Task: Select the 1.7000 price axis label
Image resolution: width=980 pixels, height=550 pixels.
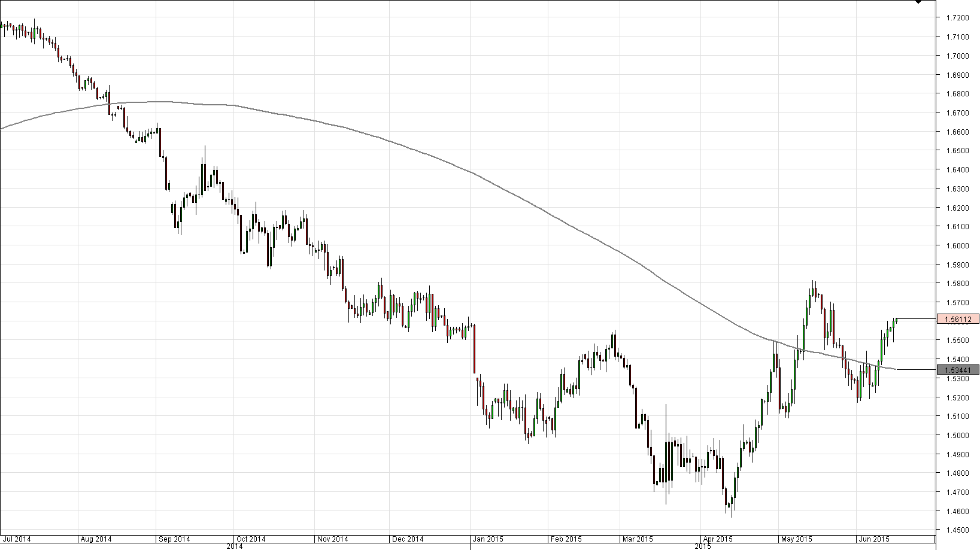Action: [957, 56]
